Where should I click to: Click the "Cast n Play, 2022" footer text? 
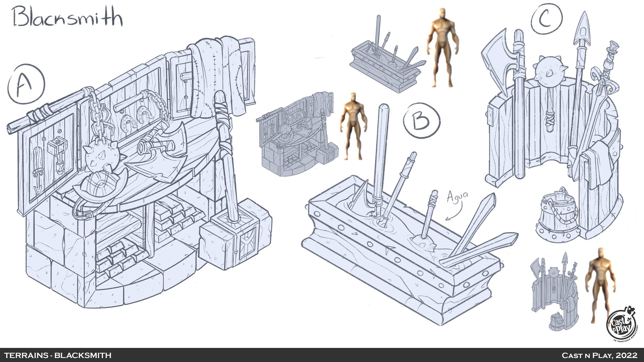click(599, 355)
